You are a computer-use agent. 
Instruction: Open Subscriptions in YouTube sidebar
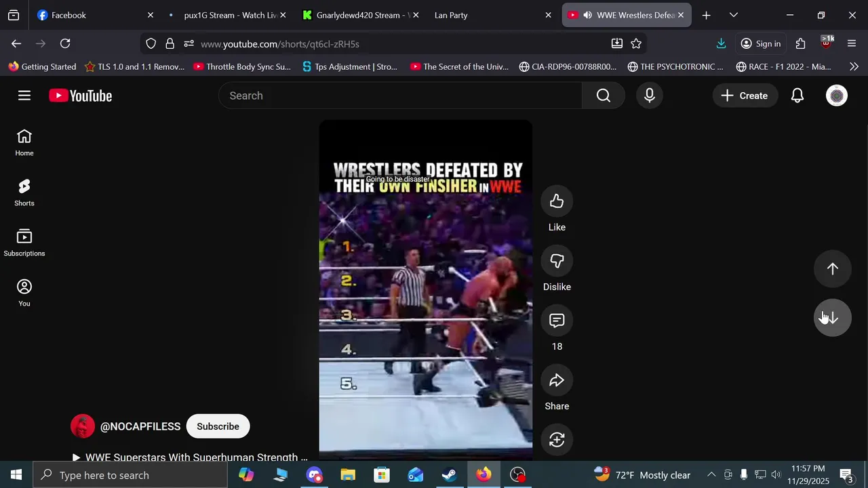[24, 243]
